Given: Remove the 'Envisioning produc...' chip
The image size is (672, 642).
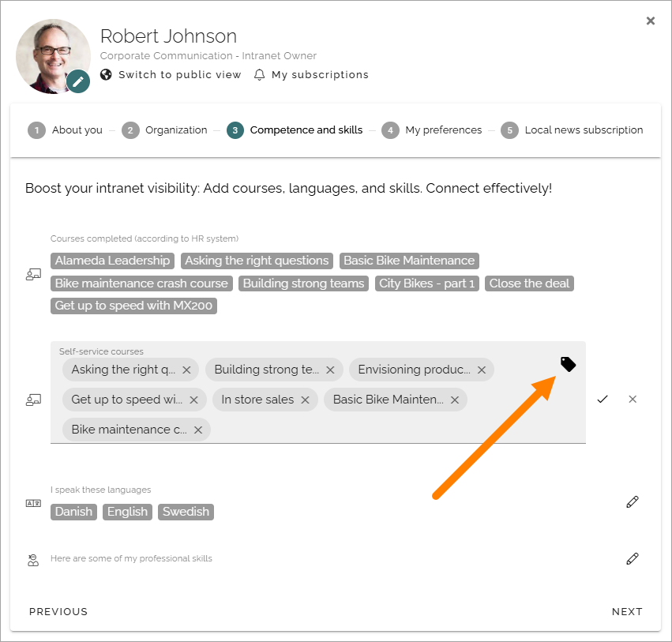Looking at the screenshot, I should [482, 370].
